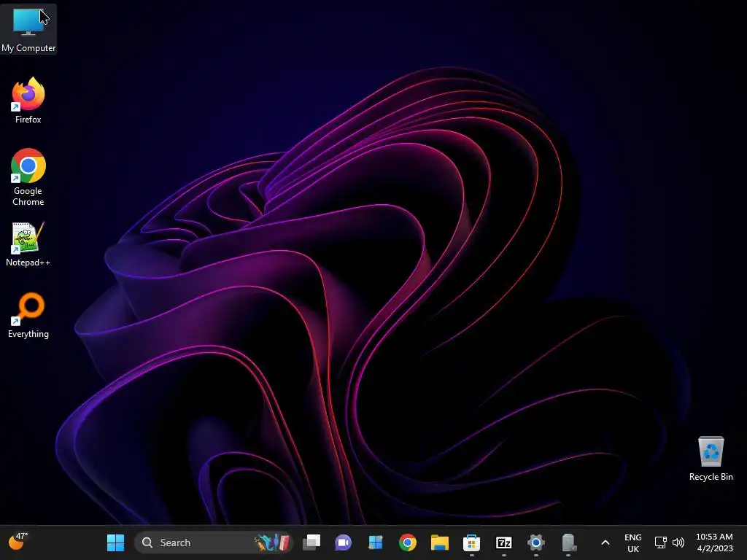
Task: Expand the hidden system tray icons chevron
Action: coord(605,542)
